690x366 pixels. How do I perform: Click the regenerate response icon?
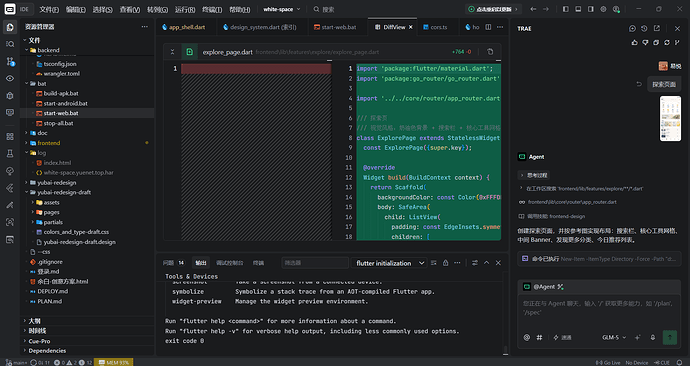[x=667, y=43]
